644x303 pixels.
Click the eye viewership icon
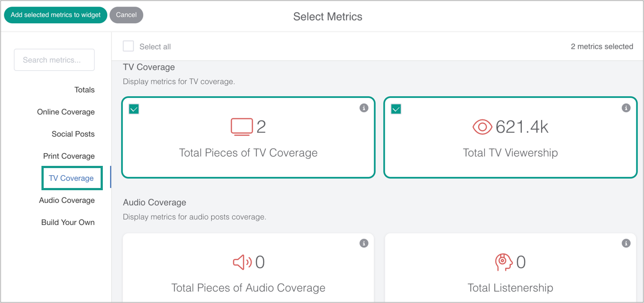point(482,127)
